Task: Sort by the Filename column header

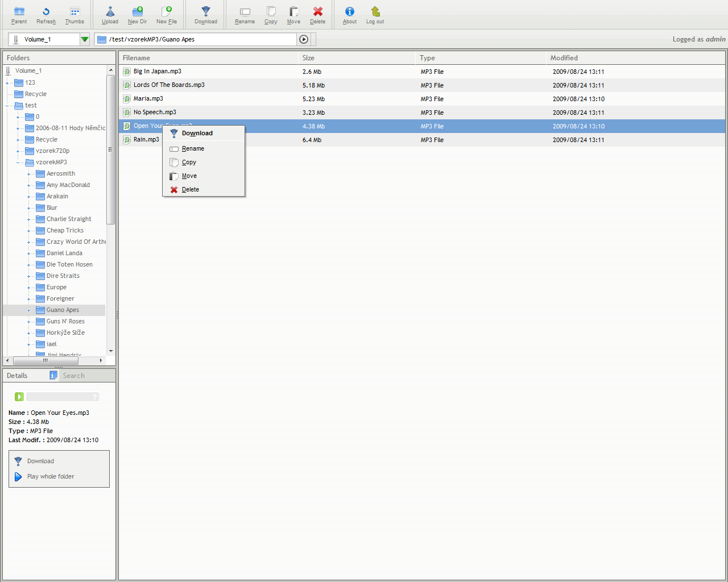Action: pyautogui.click(x=208, y=58)
